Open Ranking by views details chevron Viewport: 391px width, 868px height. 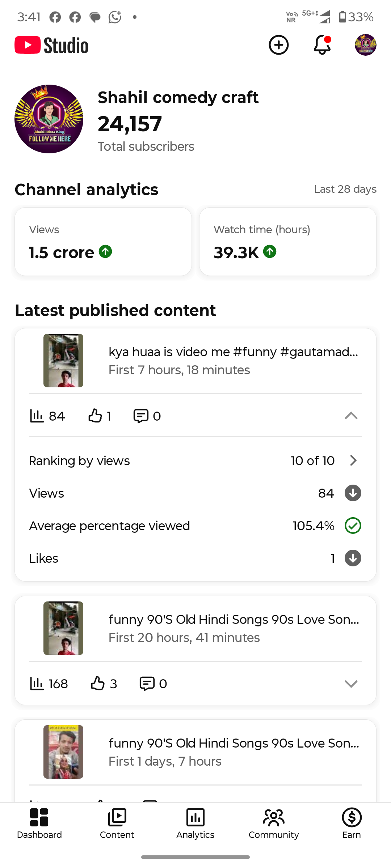[353, 460]
